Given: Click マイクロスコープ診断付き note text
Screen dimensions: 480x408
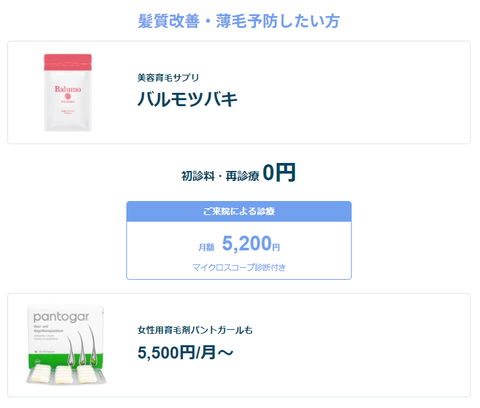Looking at the screenshot, I should pos(239,267).
